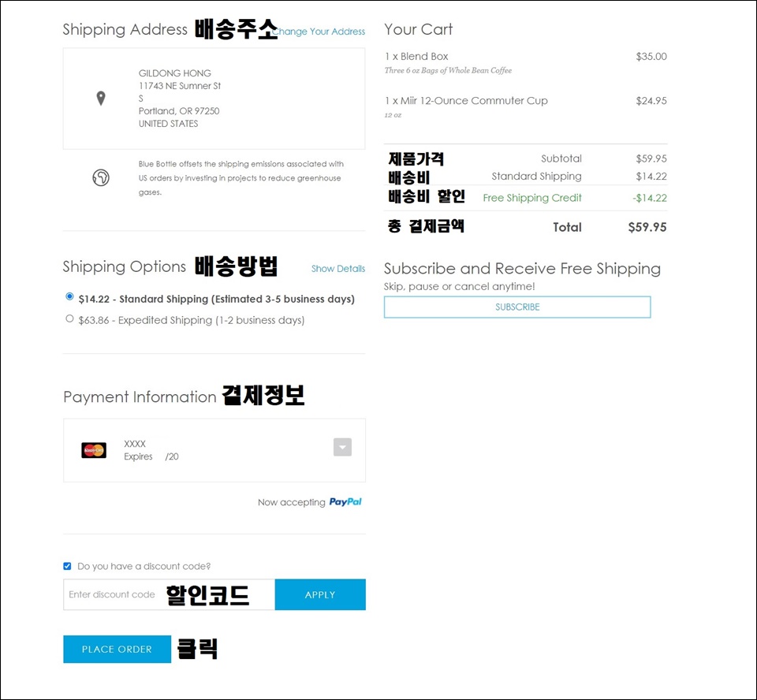
Task: Click Three 6 oz Bags description text
Action: (x=448, y=70)
